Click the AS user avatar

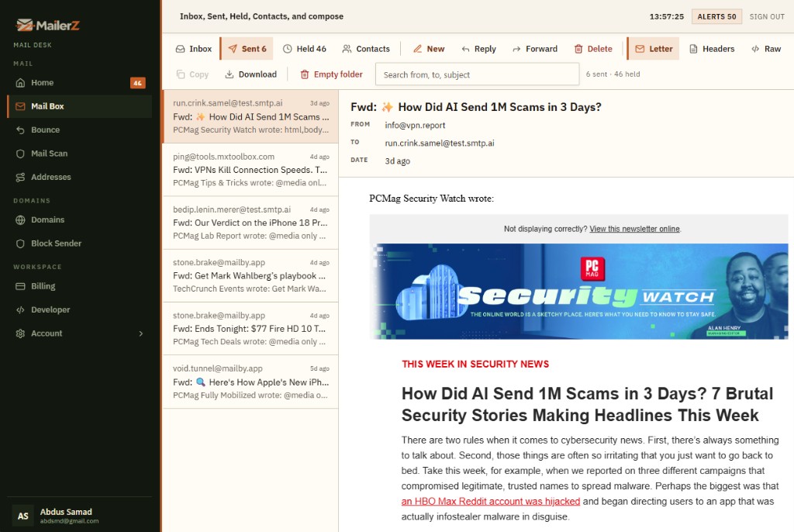tap(22, 516)
